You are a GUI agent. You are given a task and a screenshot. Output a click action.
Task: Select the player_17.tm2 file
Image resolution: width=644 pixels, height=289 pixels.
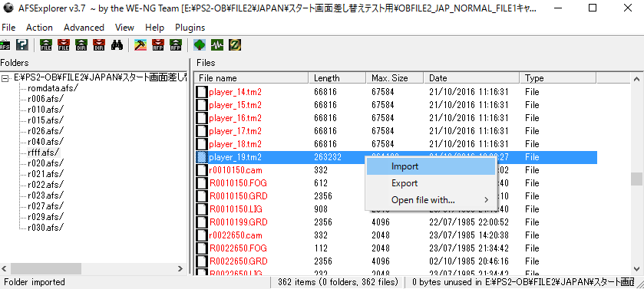[x=236, y=131]
